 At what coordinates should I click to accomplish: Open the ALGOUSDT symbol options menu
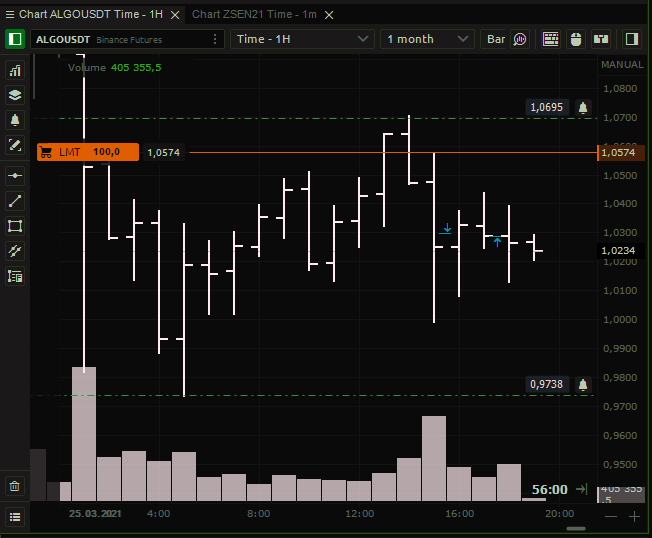click(215, 39)
